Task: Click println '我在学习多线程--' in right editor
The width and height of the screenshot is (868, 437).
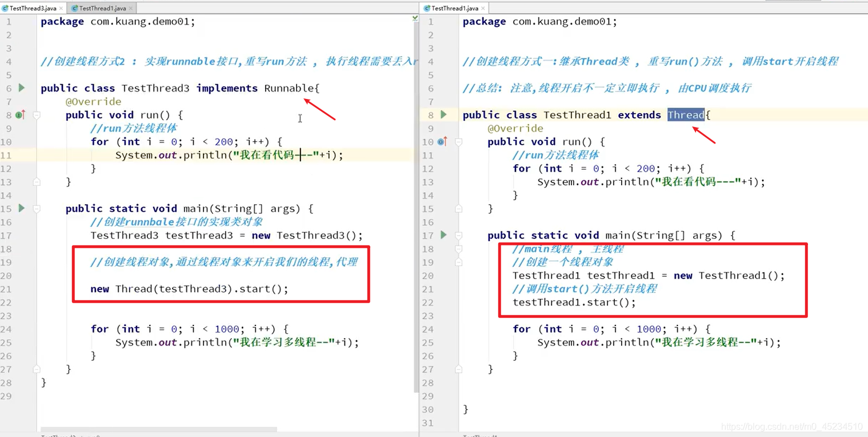Action: [659, 342]
